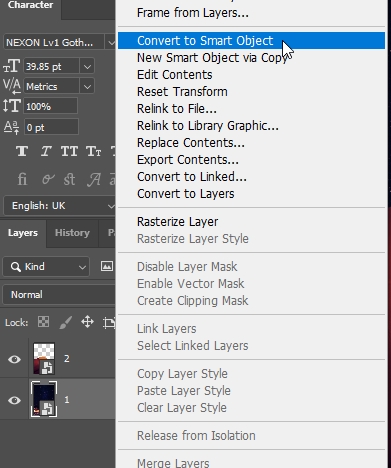The height and width of the screenshot is (468, 391).
Task: Select the layer named 1
Action: coord(67,400)
